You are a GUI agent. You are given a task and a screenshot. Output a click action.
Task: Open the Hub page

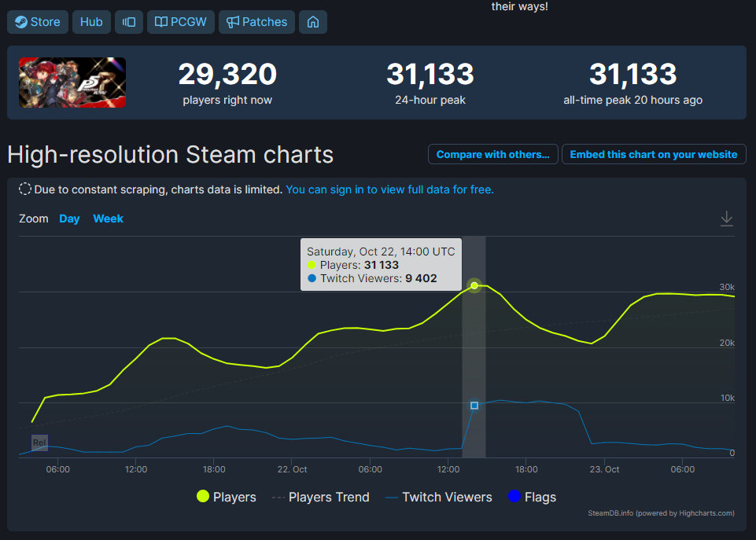point(90,21)
